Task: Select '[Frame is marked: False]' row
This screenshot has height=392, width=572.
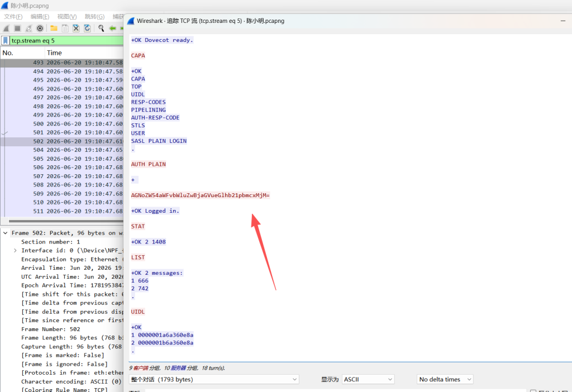Action: [x=63, y=355]
